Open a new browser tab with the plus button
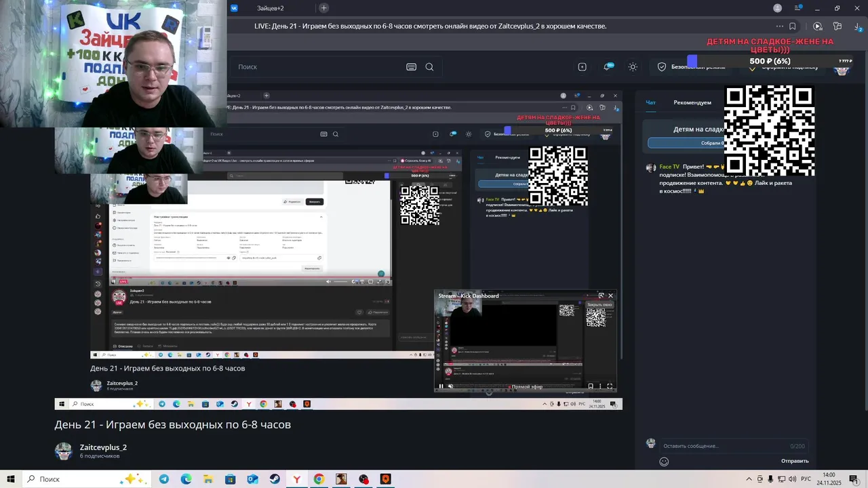The image size is (868, 488). (x=323, y=8)
